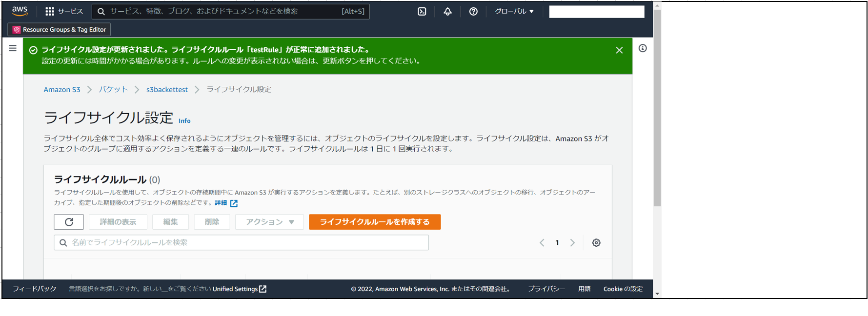Click the View details button
The width and height of the screenshot is (868, 316).
click(x=118, y=222)
